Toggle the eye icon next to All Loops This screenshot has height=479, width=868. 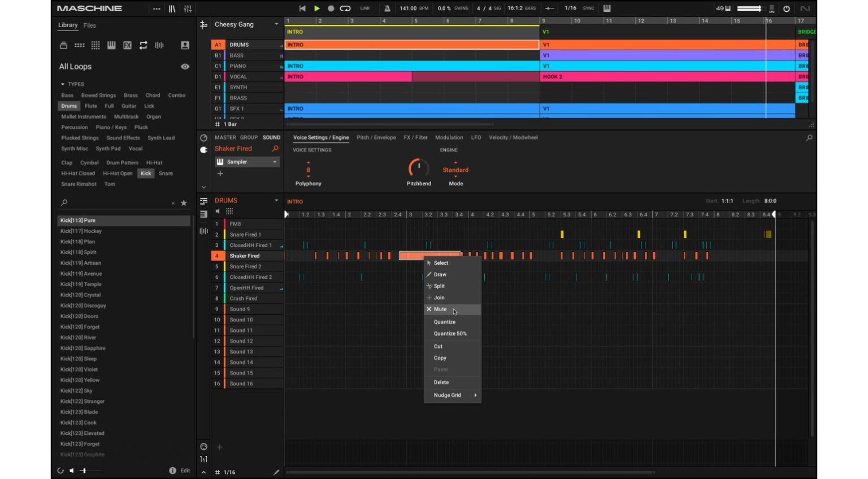[x=184, y=67]
